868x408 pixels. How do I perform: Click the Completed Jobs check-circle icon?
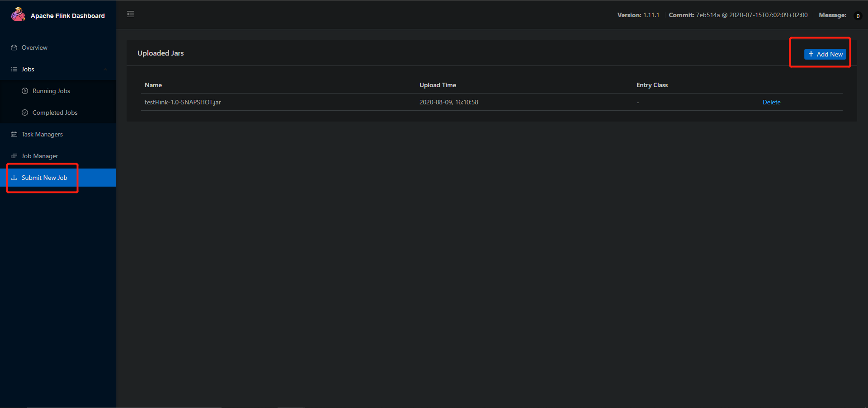[25, 113]
